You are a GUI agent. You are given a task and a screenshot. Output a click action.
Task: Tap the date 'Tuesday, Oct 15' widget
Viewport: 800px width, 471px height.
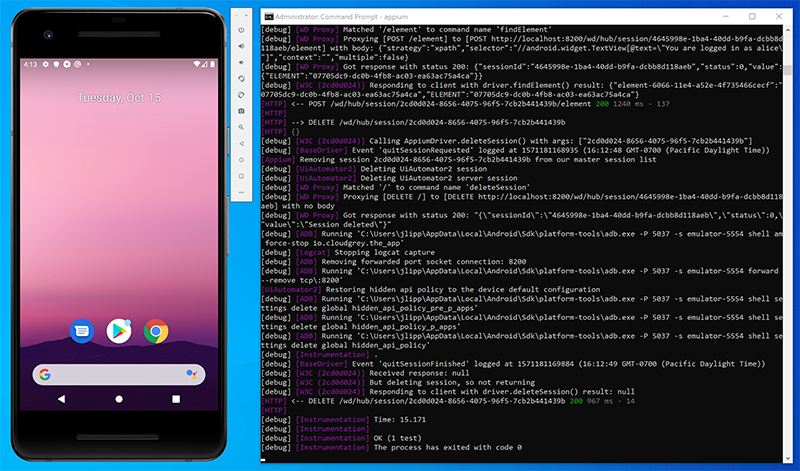pos(119,97)
